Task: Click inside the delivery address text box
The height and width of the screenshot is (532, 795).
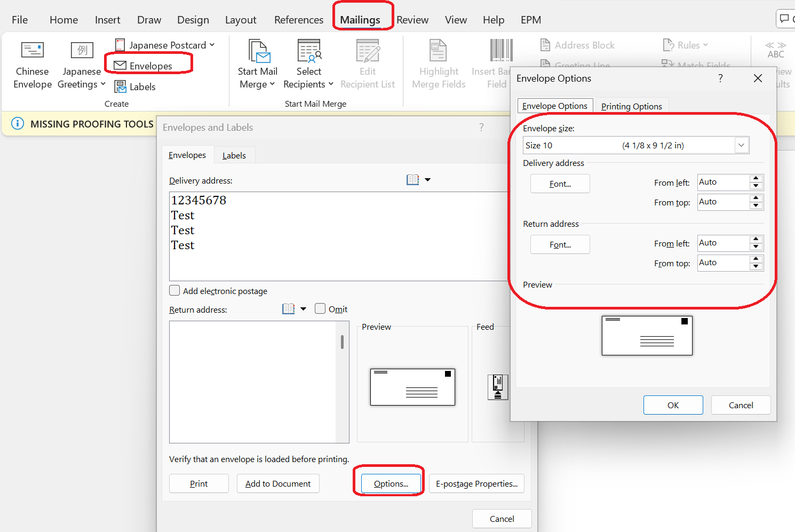Action: 338,236
